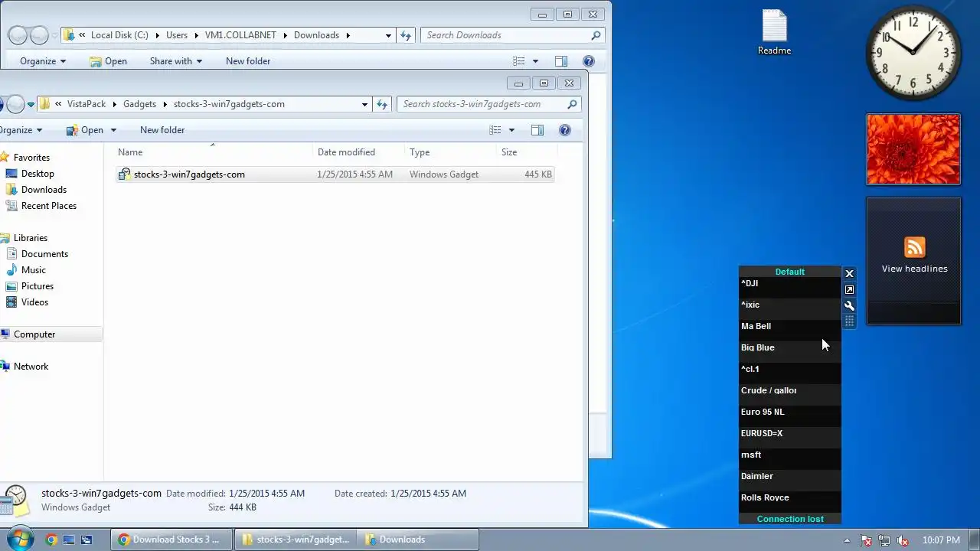This screenshot has width=980, height=551.
Task: Open dropdown arrow next to Open in front window
Action: coord(113,130)
